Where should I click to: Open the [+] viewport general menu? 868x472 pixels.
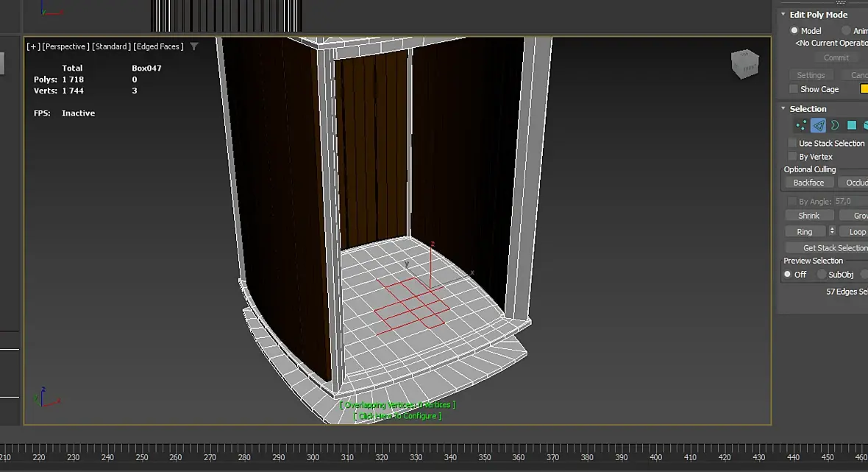pos(33,46)
